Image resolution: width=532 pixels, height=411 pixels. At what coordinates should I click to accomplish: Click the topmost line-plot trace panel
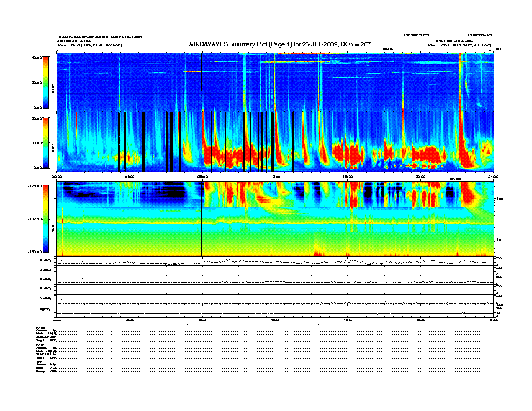pyautogui.click(x=275, y=261)
